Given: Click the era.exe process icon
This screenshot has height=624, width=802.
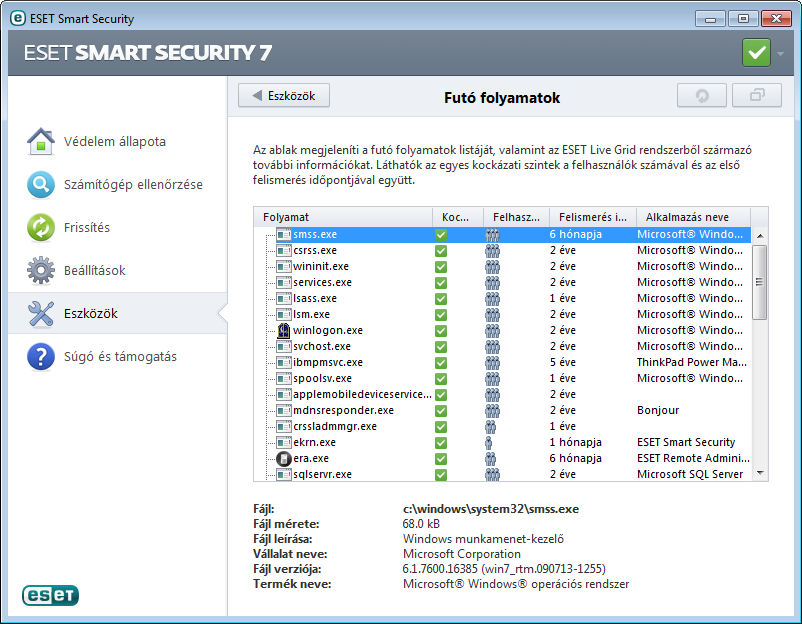Looking at the screenshot, I should tap(283, 458).
